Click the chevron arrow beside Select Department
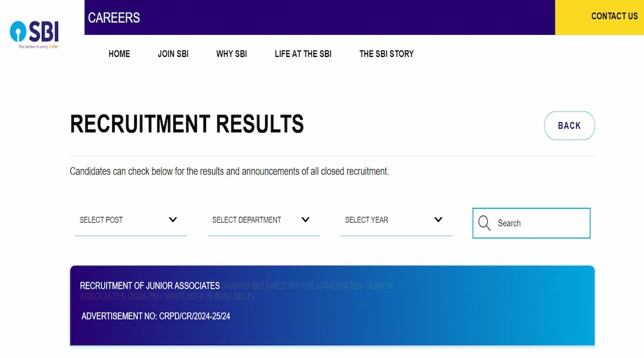Screen dimensions: 644x358 (305, 220)
